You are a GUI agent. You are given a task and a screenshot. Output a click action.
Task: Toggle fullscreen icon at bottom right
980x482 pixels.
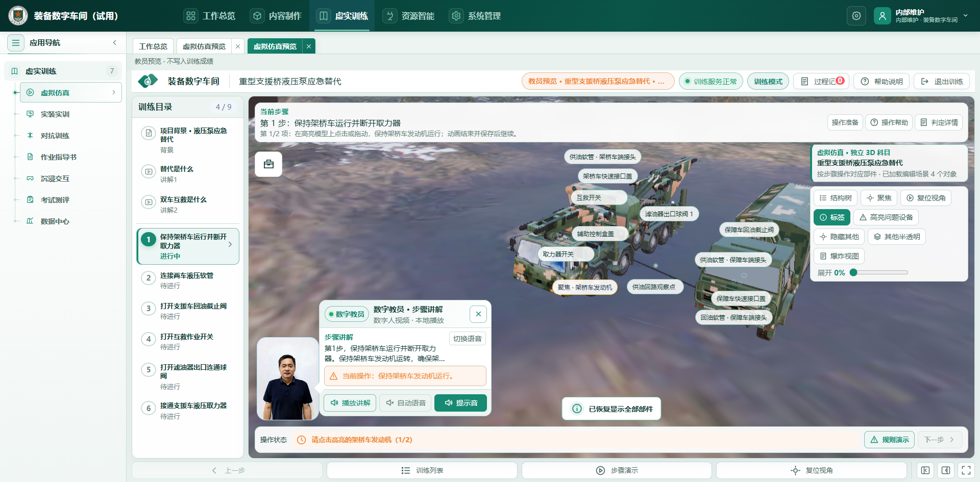coord(966,470)
